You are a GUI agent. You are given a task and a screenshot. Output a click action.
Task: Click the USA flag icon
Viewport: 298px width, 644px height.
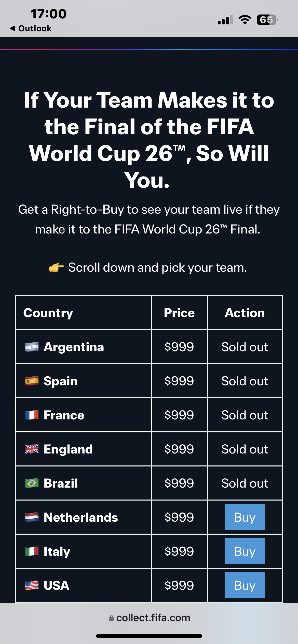coord(32,585)
